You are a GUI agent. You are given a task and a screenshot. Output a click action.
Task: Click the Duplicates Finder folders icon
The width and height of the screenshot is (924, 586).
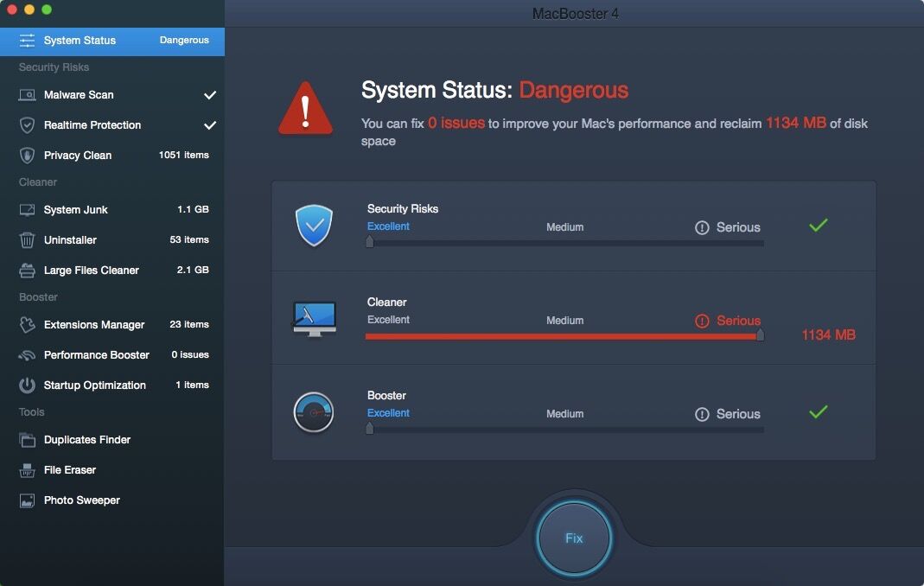click(x=27, y=440)
